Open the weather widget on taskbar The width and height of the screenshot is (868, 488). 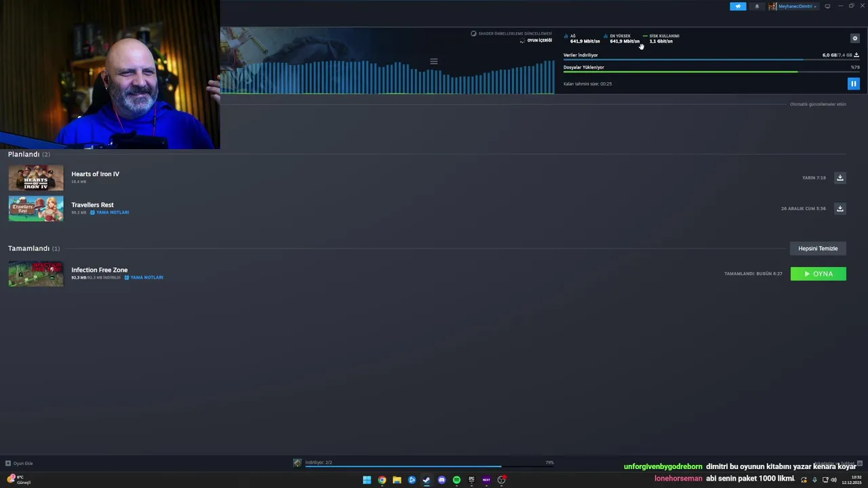coord(19,480)
